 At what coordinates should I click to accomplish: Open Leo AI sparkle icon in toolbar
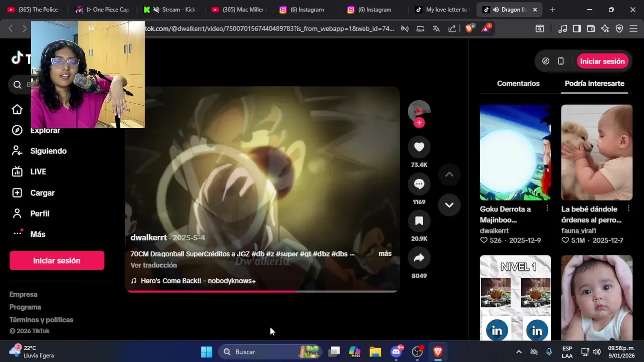click(x=605, y=29)
